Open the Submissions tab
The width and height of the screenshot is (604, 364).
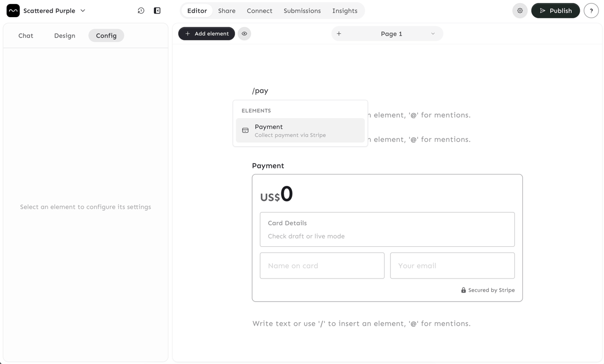[x=302, y=11]
